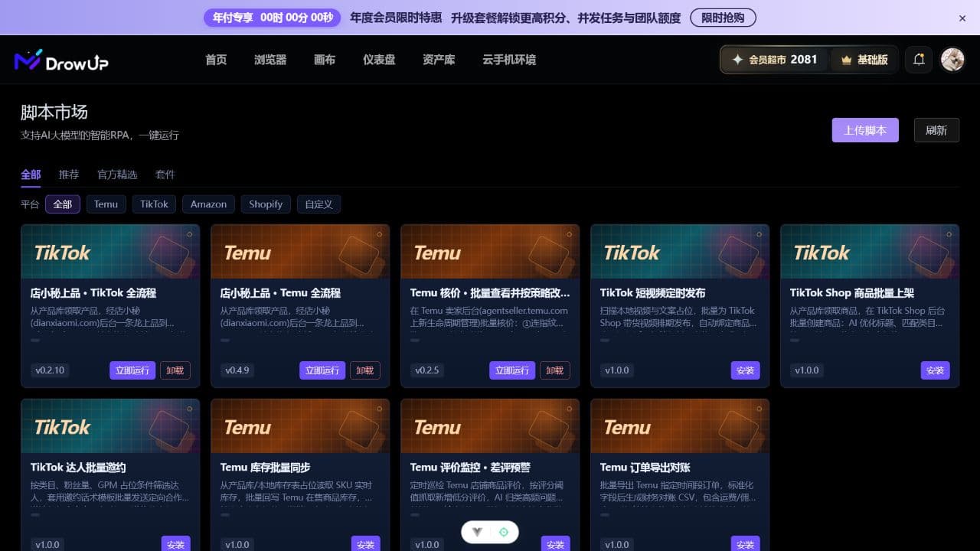Screen dimensions: 980x551
Task: Close the promotional banner
Action: [962, 18]
